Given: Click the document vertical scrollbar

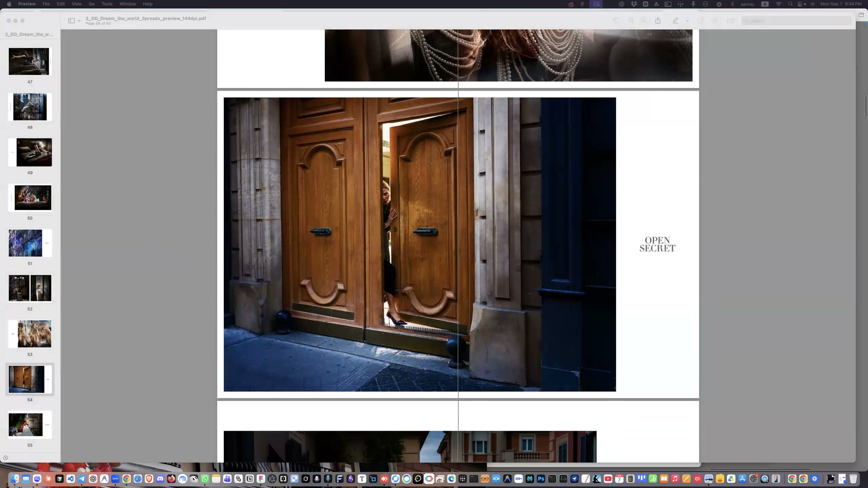Looking at the screenshot, I should [866, 106].
